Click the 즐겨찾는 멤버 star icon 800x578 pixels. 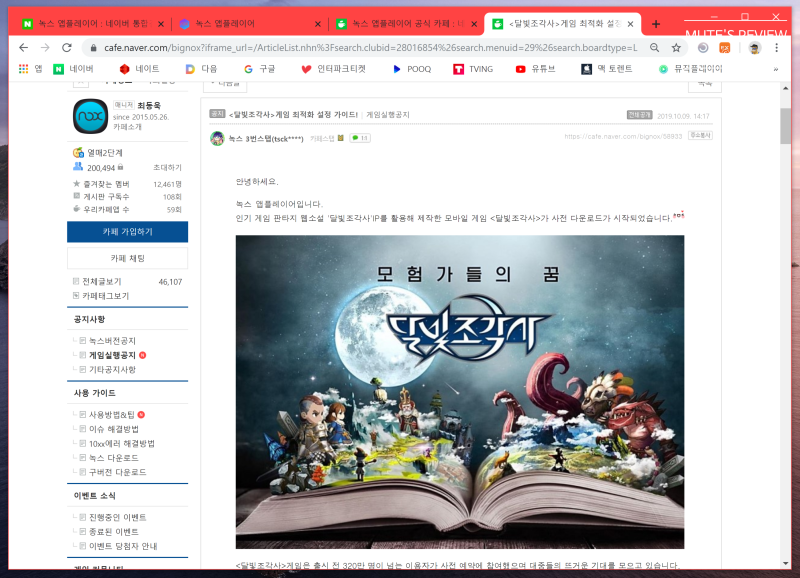pos(77,184)
